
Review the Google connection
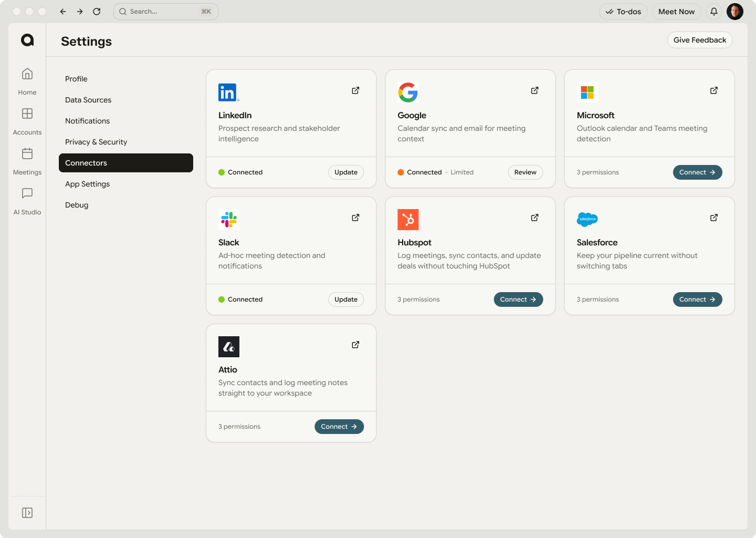pyautogui.click(x=526, y=172)
